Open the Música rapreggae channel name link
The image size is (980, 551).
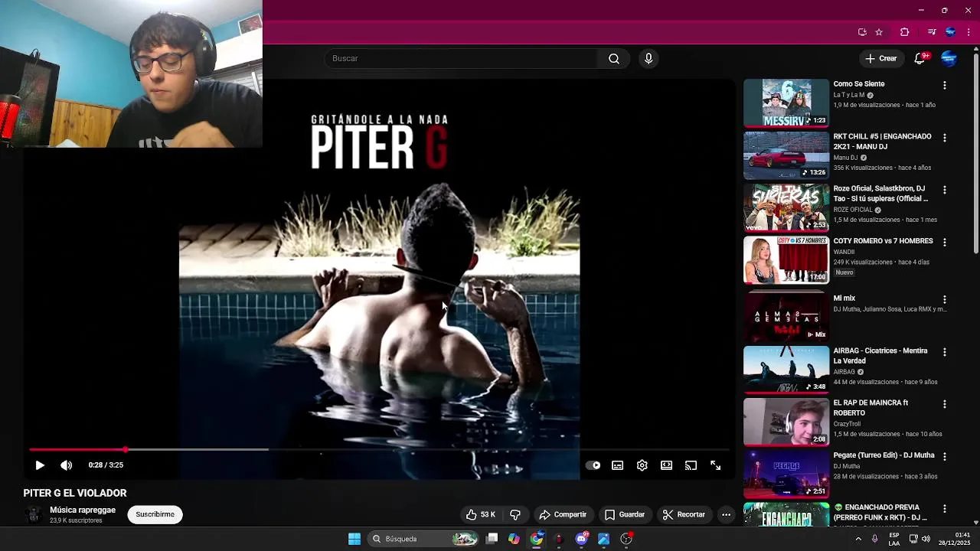83,510
